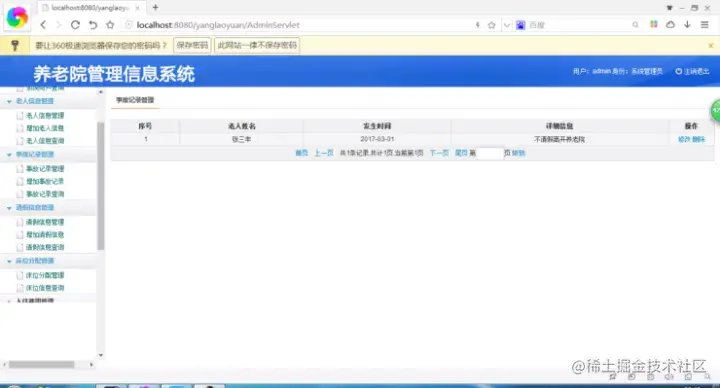Open downloads with the down-arrow icon

[687, 24]
